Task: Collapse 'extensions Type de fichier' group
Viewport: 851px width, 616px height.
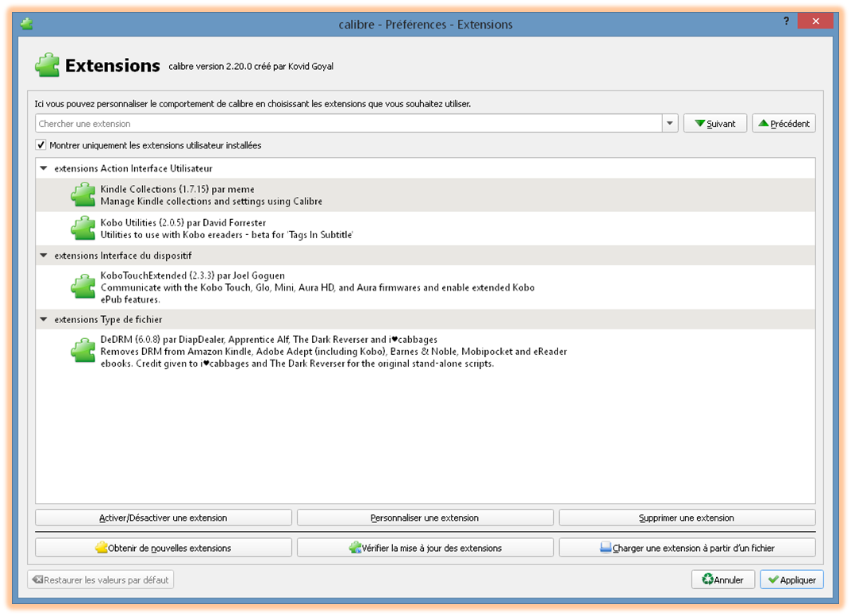Action: [x=44, y=319]
